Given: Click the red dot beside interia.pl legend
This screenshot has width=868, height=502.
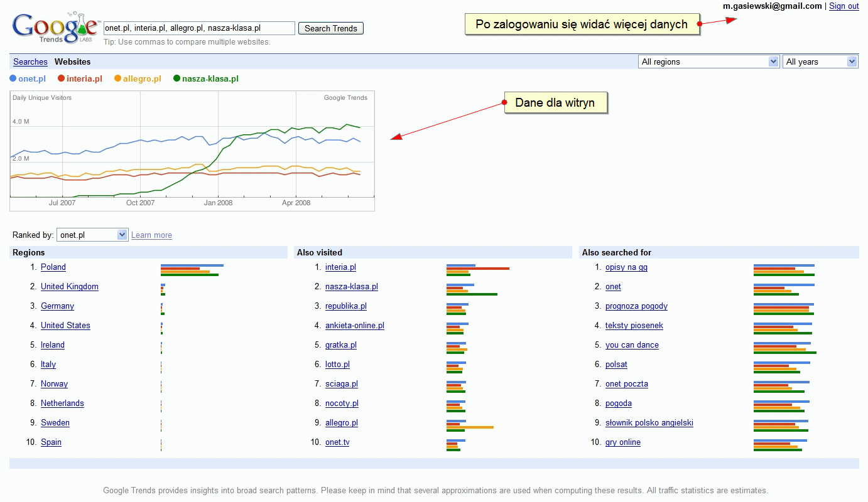Looking at the screenshot, I should [x=62, y=78].
